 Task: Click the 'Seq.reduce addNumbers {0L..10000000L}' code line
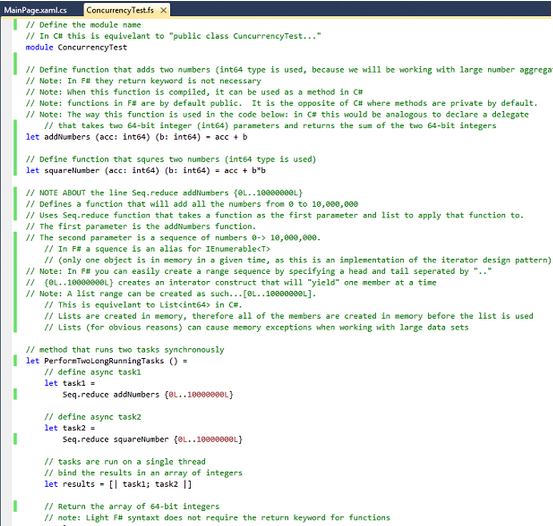(x=148, y=394)
